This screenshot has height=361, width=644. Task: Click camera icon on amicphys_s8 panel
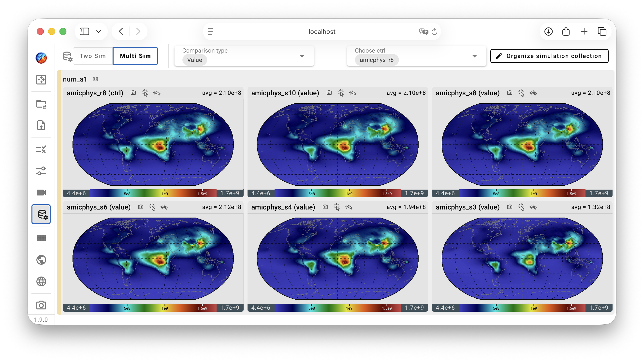[510, 93]
